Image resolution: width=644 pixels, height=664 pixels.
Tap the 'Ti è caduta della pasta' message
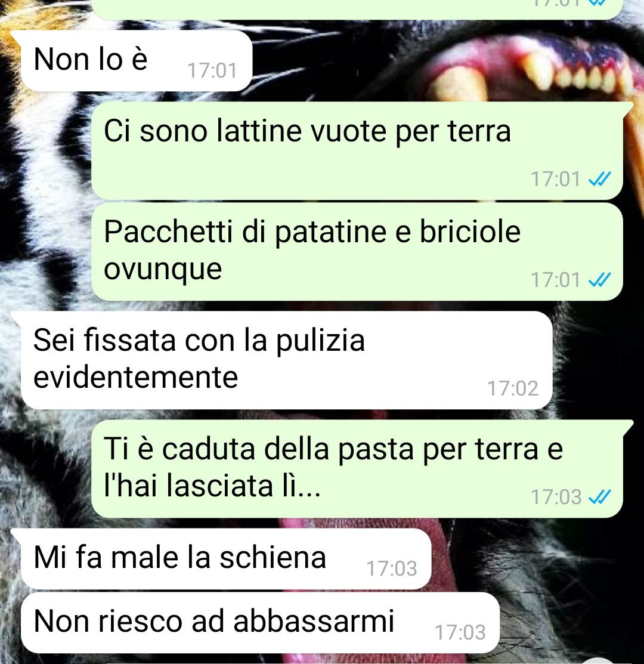(357, 469)
